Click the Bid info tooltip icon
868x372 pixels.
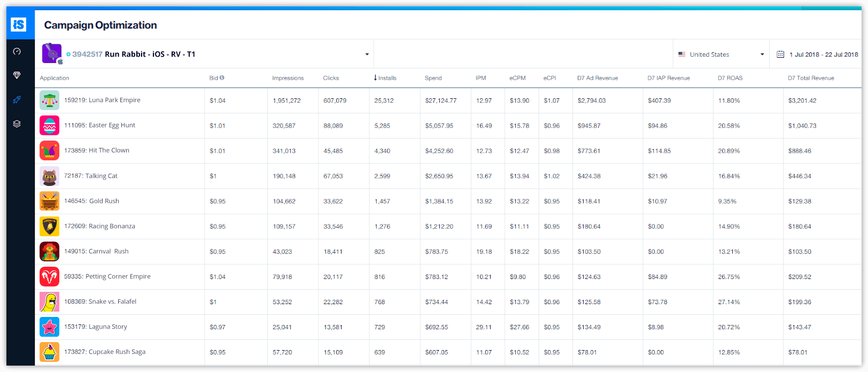(222, 77)
